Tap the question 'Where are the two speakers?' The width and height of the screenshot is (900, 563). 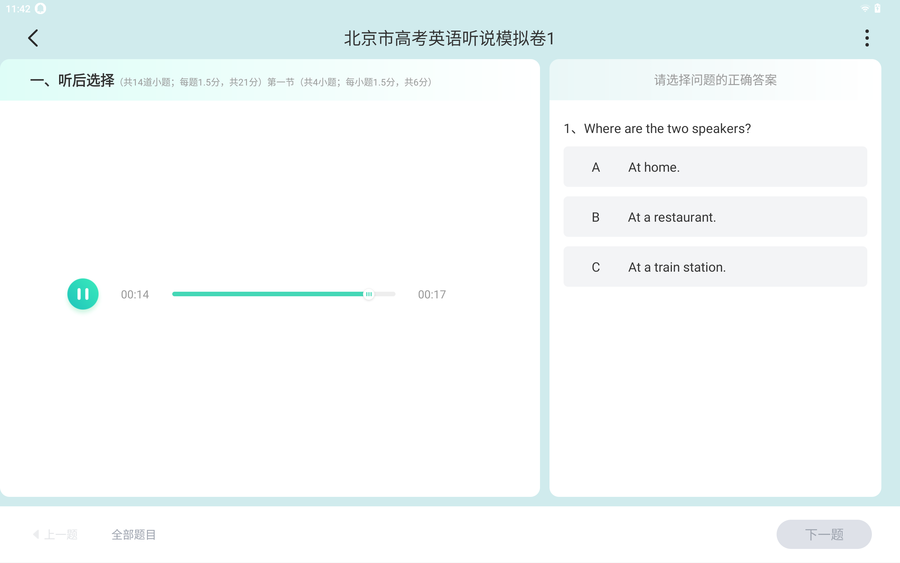pos(660,129)
